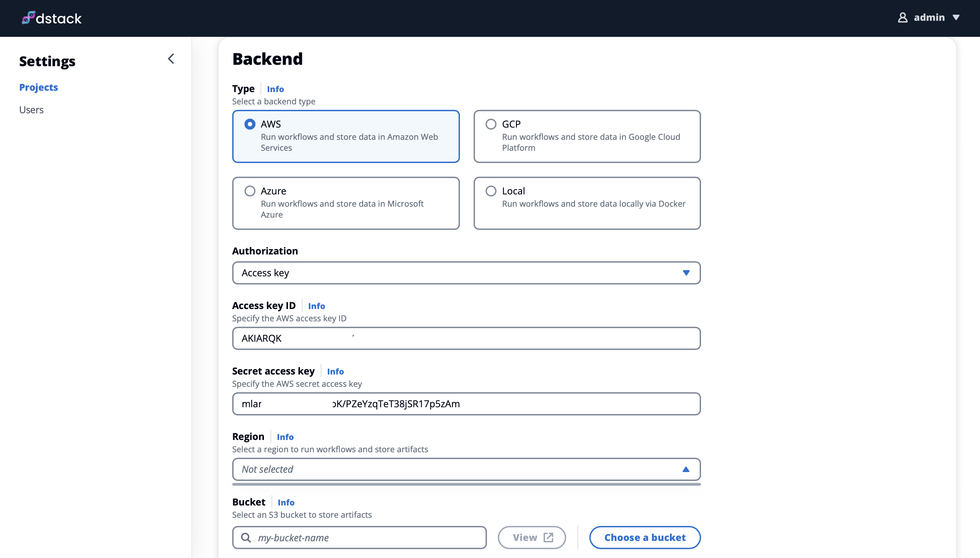Click the external link icon on View button

(x=548, y=537)
